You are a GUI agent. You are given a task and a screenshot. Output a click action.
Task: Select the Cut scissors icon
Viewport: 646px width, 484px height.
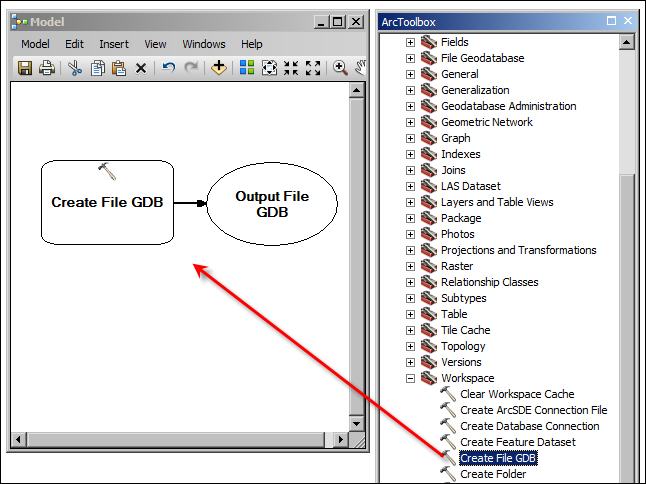[75, 68]
